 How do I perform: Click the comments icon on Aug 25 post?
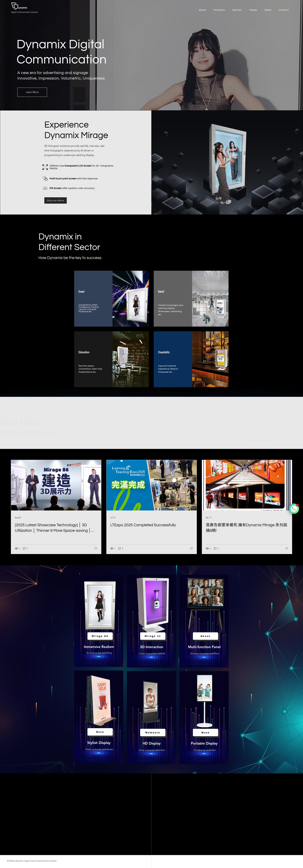[x=24, y=548]
